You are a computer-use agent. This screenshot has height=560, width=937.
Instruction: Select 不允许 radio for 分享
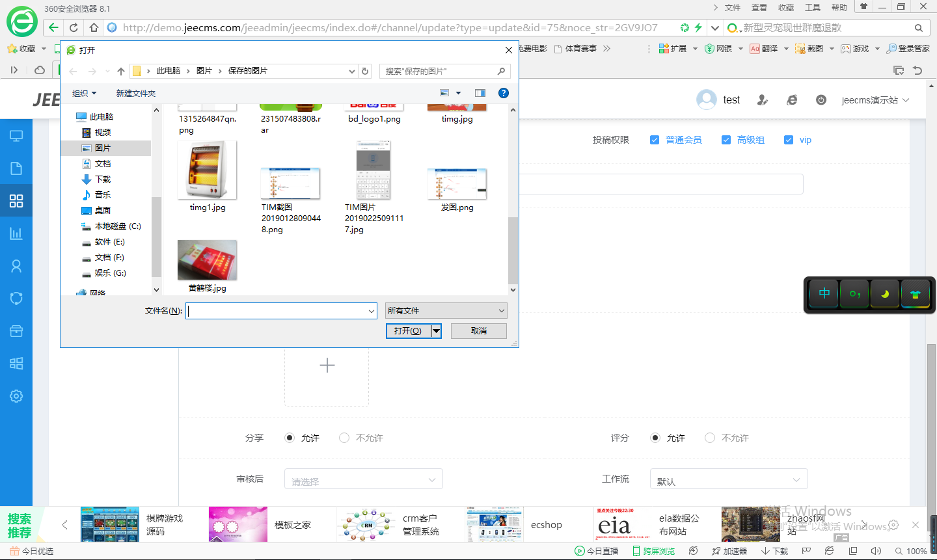click(x=344, y=438)
